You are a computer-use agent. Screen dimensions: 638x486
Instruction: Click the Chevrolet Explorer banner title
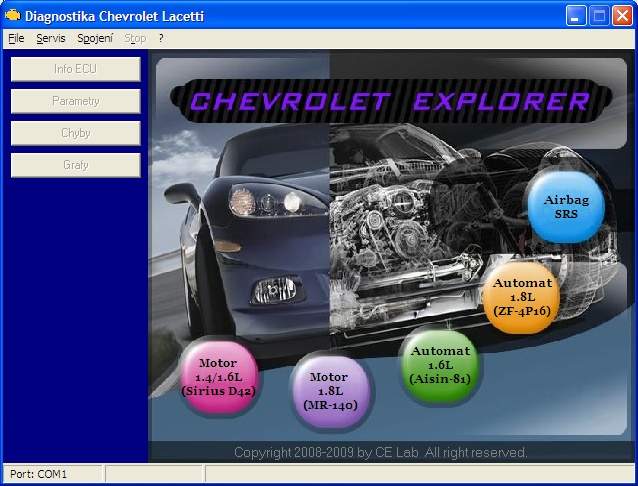pos(391,101)
